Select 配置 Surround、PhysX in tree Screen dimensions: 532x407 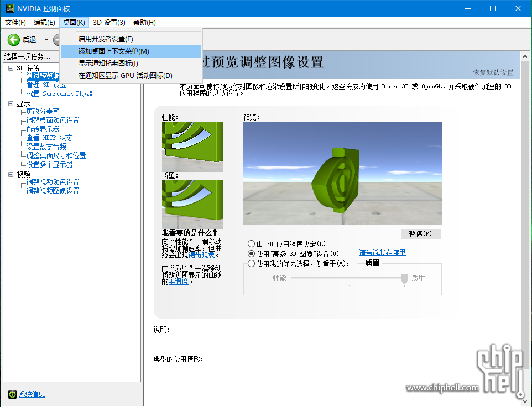(x=59, y=93)
